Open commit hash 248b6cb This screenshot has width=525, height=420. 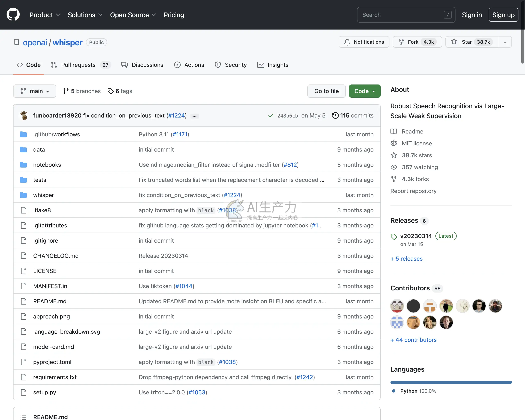click(x=287, y=116)
